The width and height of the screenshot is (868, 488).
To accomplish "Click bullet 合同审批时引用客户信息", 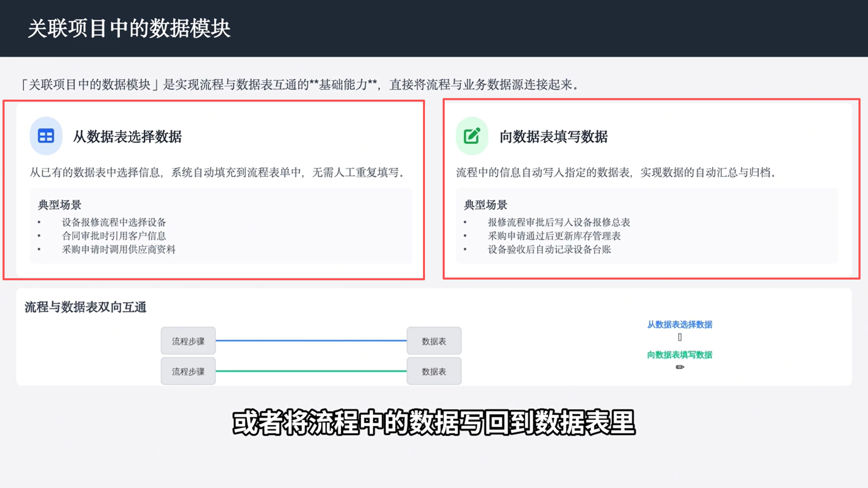I will (114, 236).
